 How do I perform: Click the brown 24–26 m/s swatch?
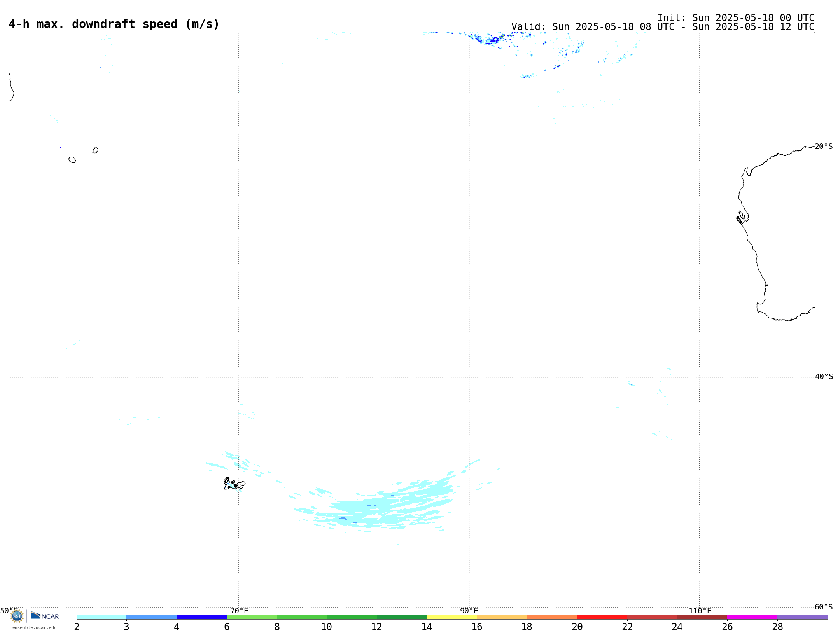click(x=702, y=617)
